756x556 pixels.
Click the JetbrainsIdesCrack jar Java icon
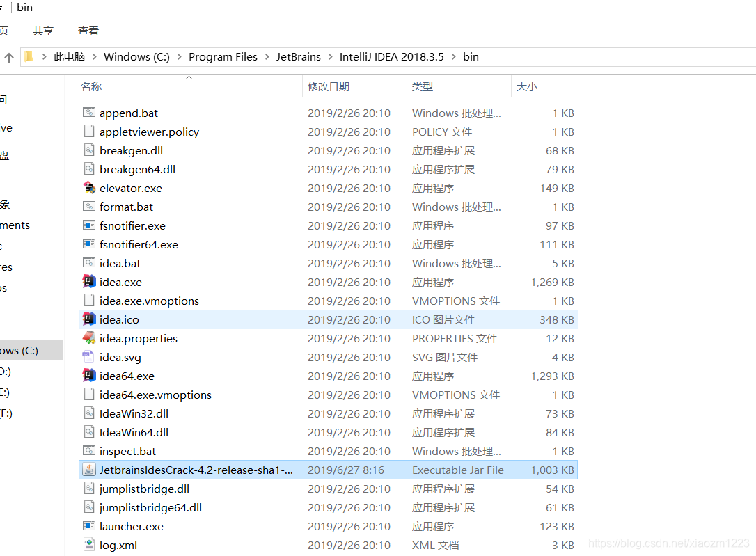coord(88,470)
